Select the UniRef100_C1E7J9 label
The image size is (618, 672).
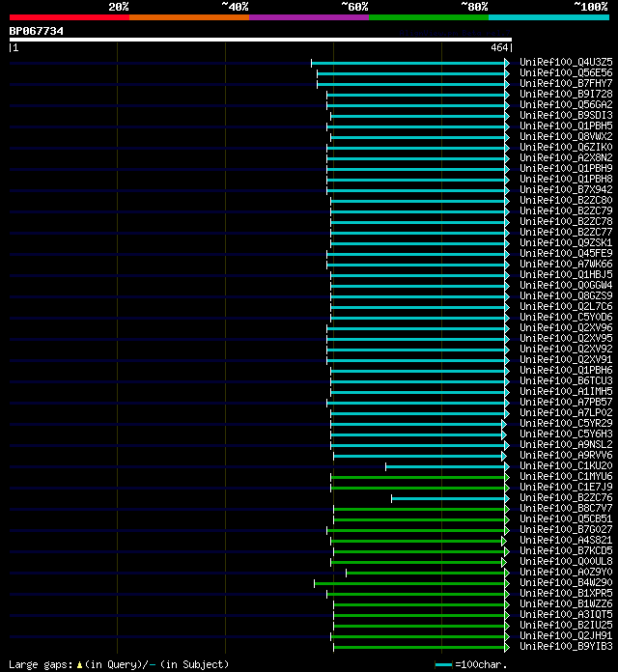click(566, 487)
